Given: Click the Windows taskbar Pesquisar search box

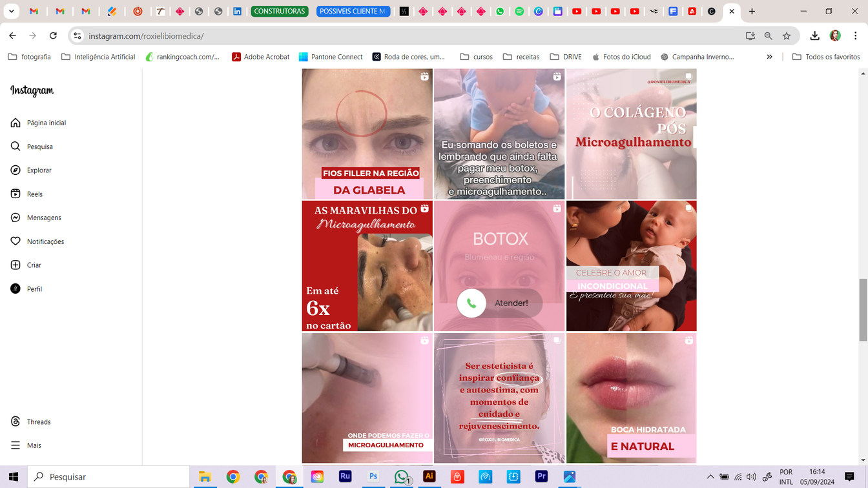Looking at the screenshot, I should [110, 477].
